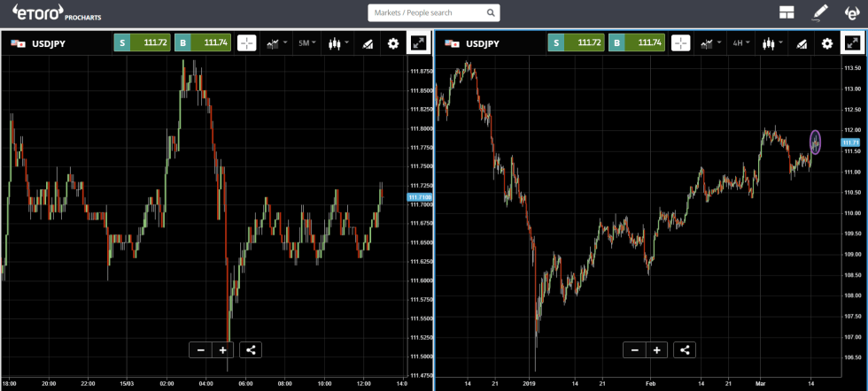Click the share icon below right chart
Viewport: 868px width, 391px height.
coord(685,349)
